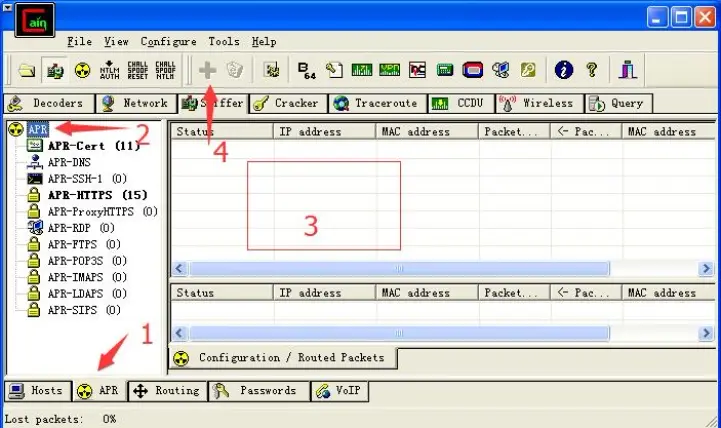Select APR-HTTPS (15) in tree
Viewport: 721px width, 428px height.
(98, 195)
